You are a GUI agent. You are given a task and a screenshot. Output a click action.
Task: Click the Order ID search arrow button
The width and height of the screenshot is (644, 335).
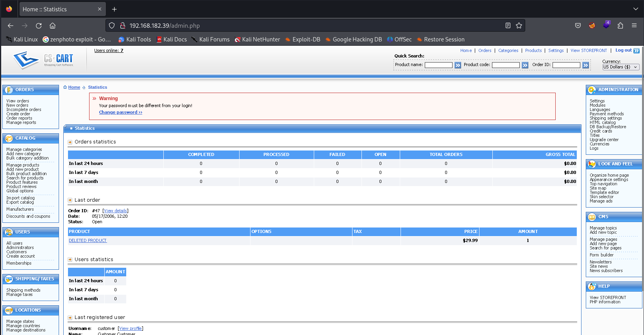click(x=585, y=65)
